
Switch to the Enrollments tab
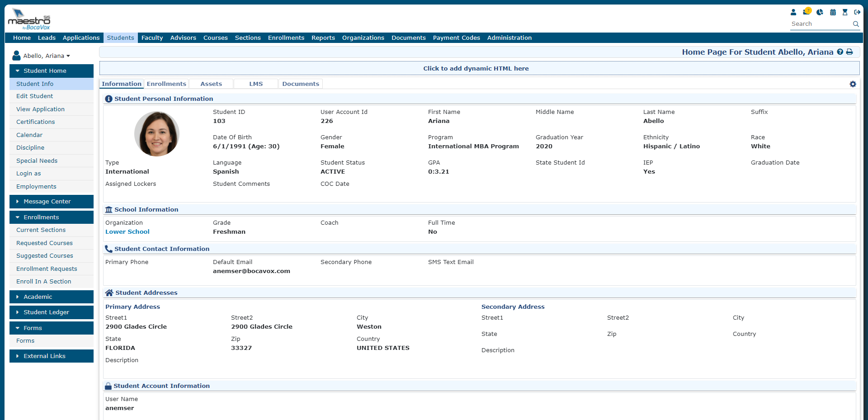[166, 84]
